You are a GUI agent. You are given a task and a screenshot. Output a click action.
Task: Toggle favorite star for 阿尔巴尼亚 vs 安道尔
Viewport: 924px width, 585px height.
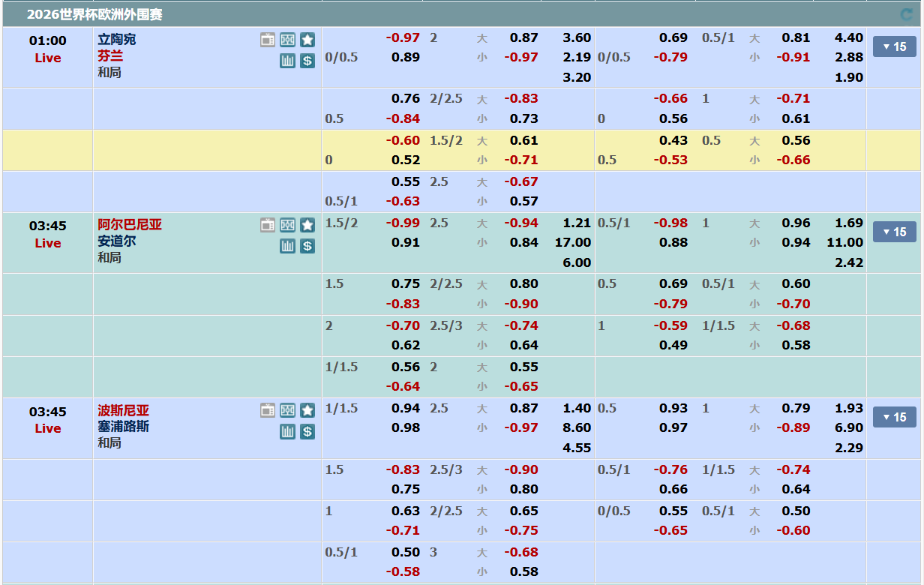tap(307, 225)
